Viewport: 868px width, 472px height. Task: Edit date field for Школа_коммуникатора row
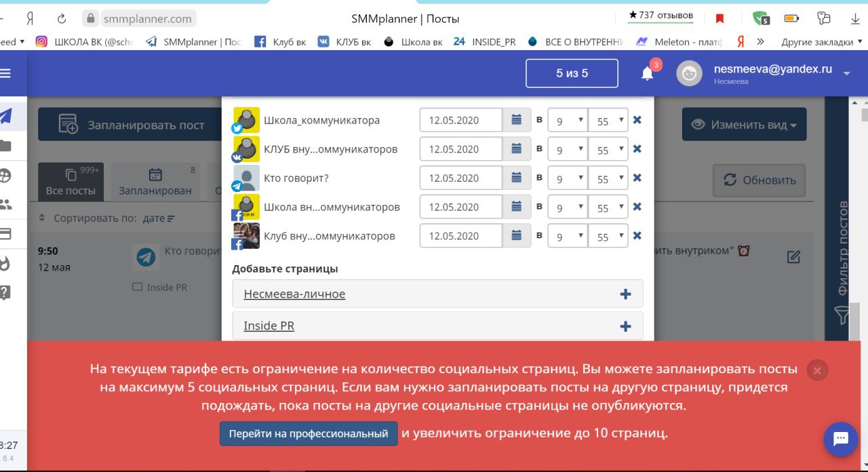pyautogui.click(x=461, y=120)
